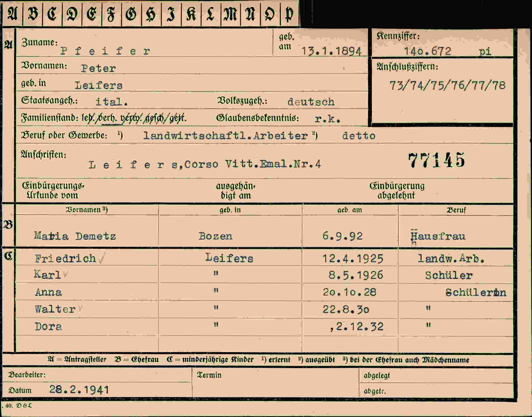Click the occupation 'landw.Arb.'
This screenshot has height=417, width=532.
point(451,259)
